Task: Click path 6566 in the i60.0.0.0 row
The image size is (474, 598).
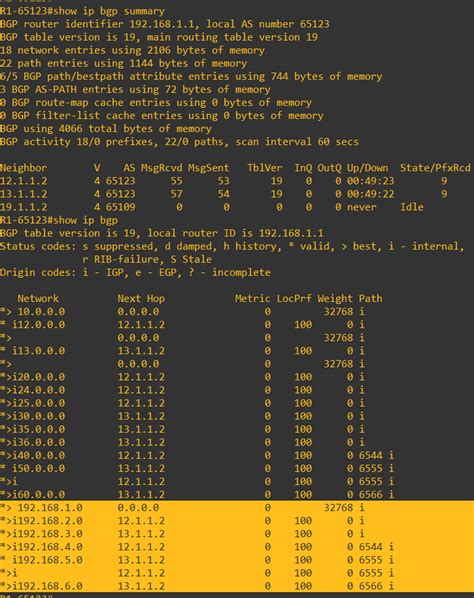Action: [370, 495]
